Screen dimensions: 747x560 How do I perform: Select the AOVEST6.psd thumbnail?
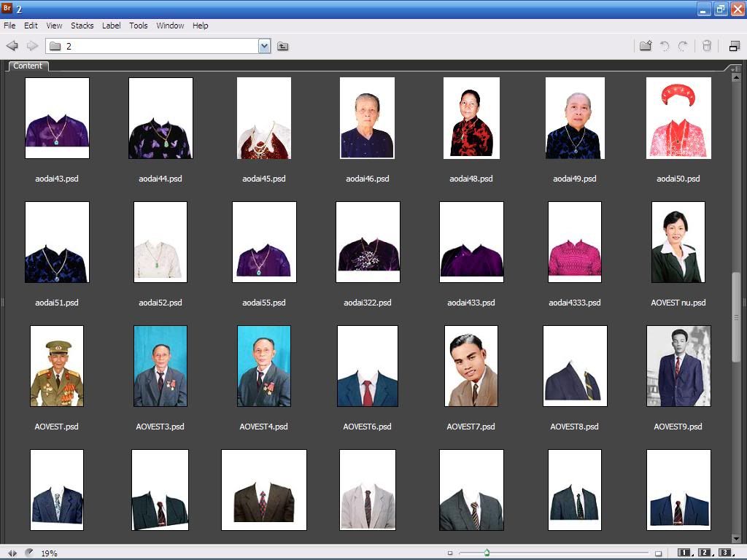click(x=368, y=366)
